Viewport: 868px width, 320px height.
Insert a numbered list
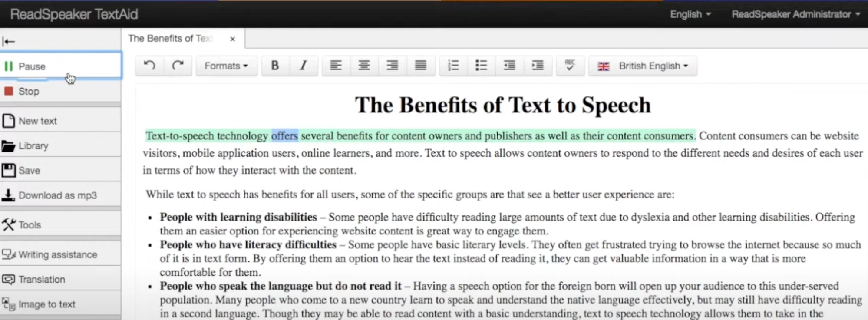(453, 66)
